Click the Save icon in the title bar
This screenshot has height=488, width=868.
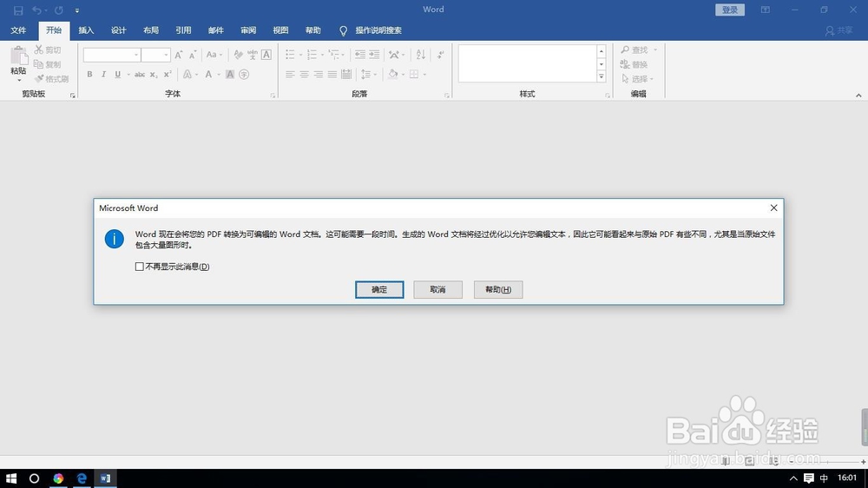click(x=18, y=10)
